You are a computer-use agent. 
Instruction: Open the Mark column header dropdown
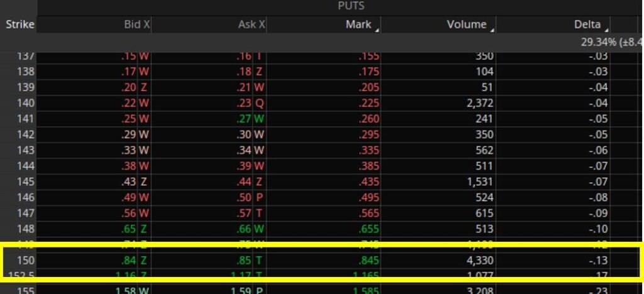[376, 29]
